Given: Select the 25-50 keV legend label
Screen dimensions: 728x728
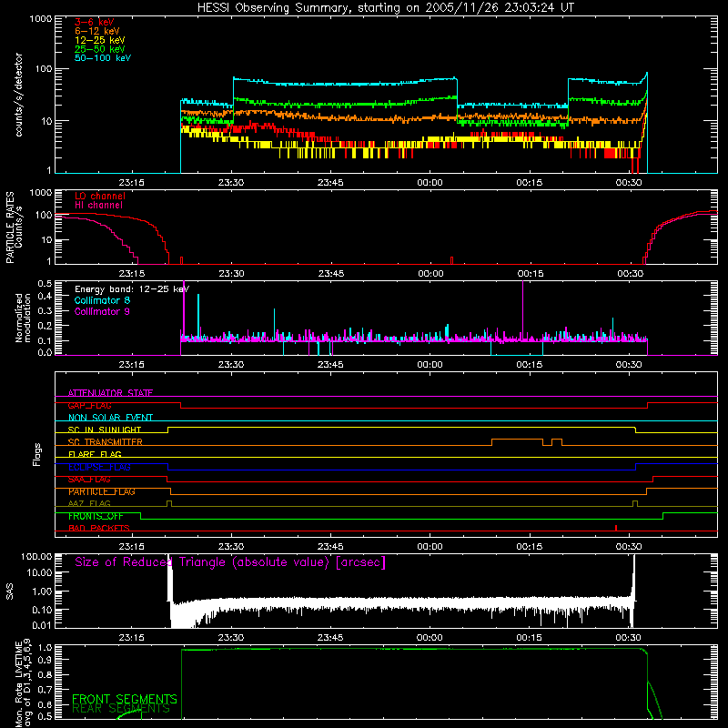Looking at the screenshot, I should (100, 49).
